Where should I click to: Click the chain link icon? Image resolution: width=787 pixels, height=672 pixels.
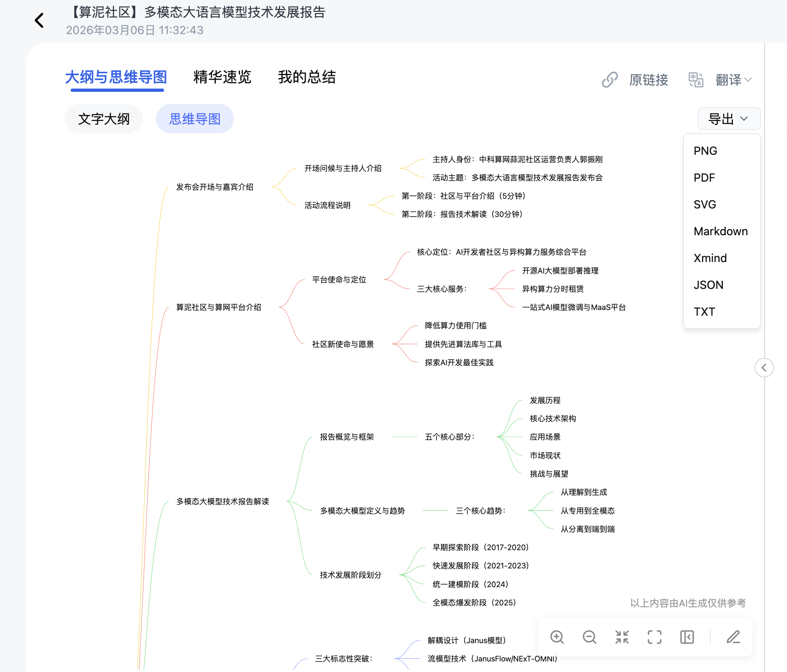(610, 80)
